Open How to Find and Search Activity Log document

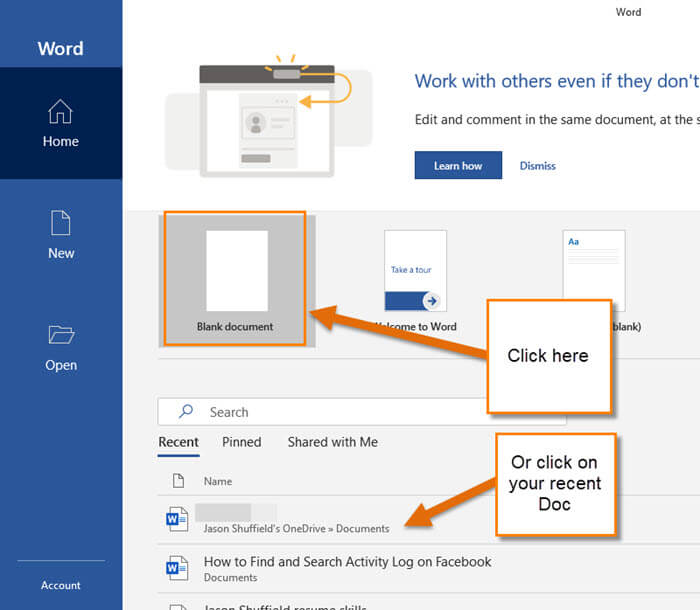coord(429,568)
